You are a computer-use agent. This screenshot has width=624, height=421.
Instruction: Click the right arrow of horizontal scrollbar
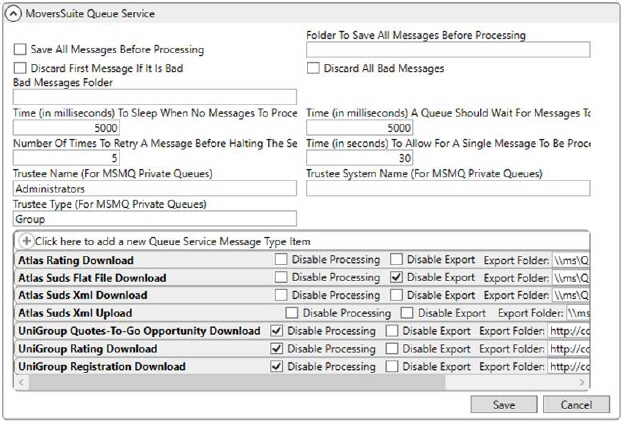583,383
